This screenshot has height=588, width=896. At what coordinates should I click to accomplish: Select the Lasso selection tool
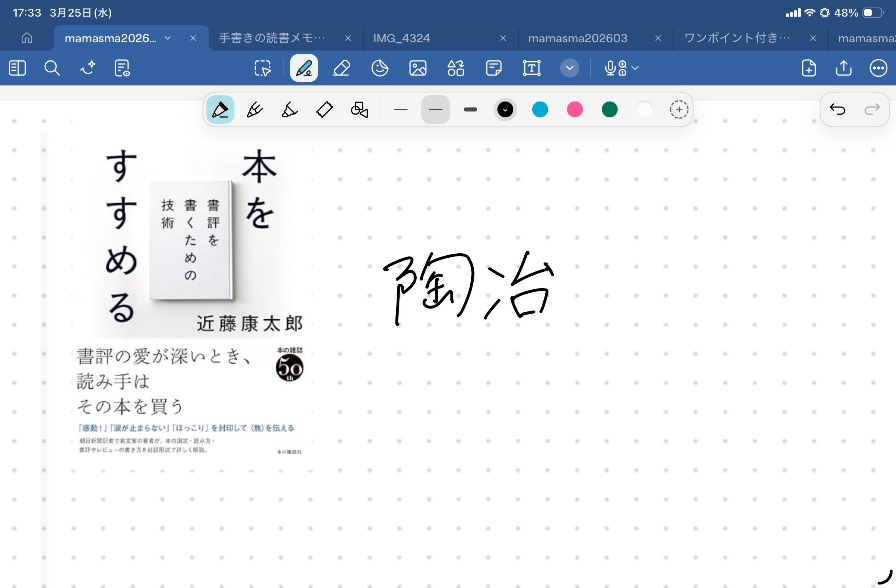(263, 68)
